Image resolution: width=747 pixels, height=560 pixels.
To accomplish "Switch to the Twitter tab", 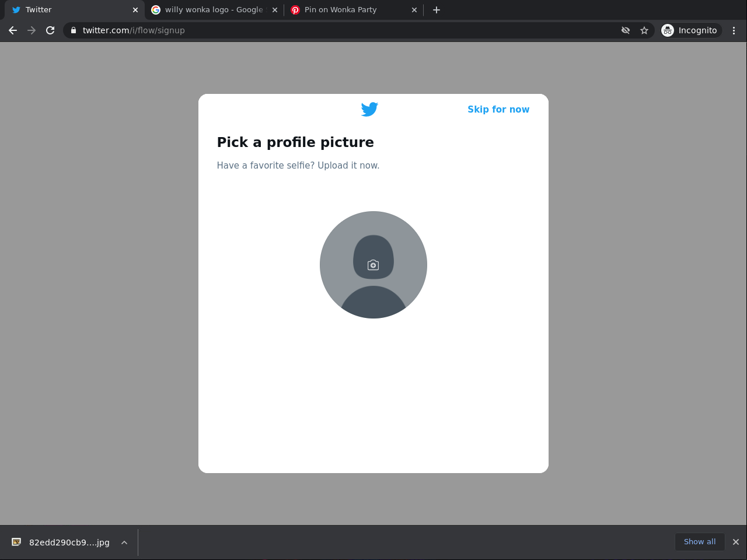I will coord(75,10).
